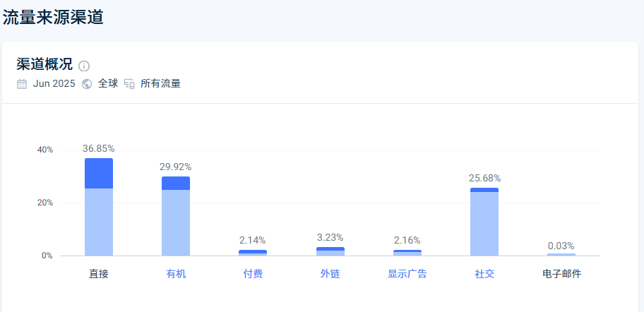This screenshot has height=312, width=644.
Task: Click the Jun 2025 date text
Action: click(x=54, y=84)
